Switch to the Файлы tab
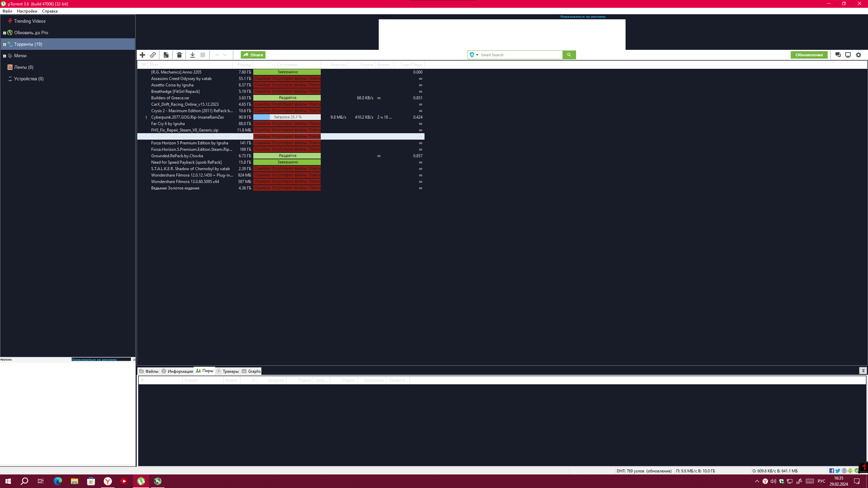The height and width of the screenshot is (488, 868). tap(149, 371)
